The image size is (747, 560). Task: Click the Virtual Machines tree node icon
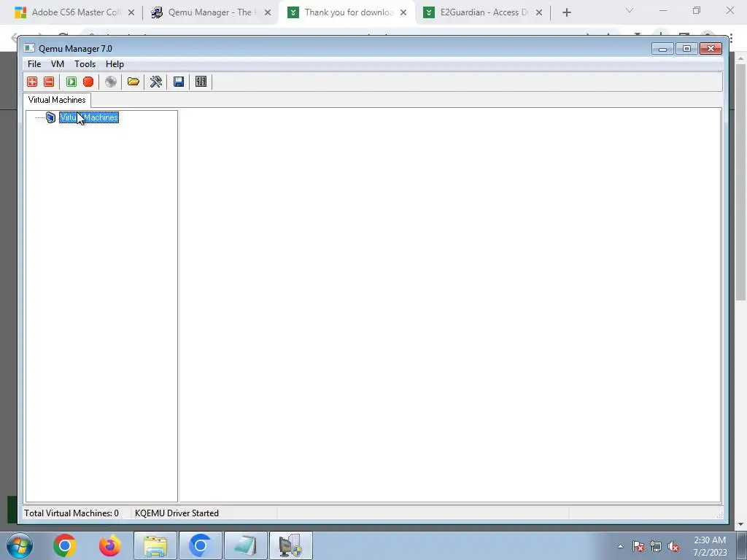pyautogui.click(x=50, y=117)
